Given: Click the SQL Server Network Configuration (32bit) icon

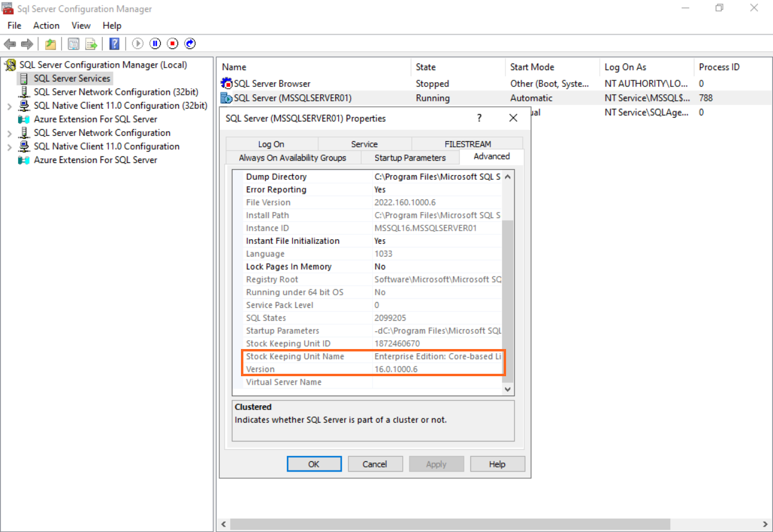Looking at the screenshot, I should [24, 92].
